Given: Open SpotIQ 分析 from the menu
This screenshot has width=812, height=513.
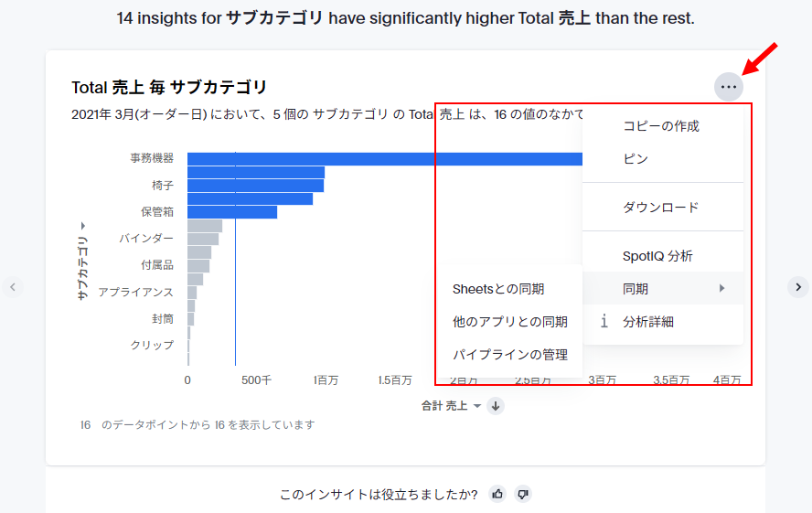Looking at the screenshot, I should point(657,256).
